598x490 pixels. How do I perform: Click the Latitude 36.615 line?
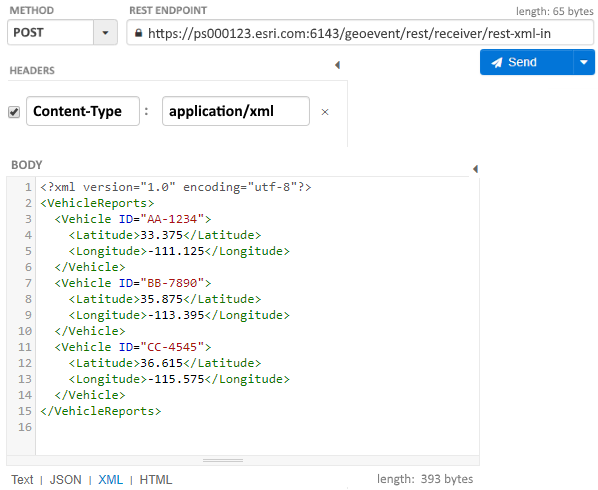coord(165,363)
